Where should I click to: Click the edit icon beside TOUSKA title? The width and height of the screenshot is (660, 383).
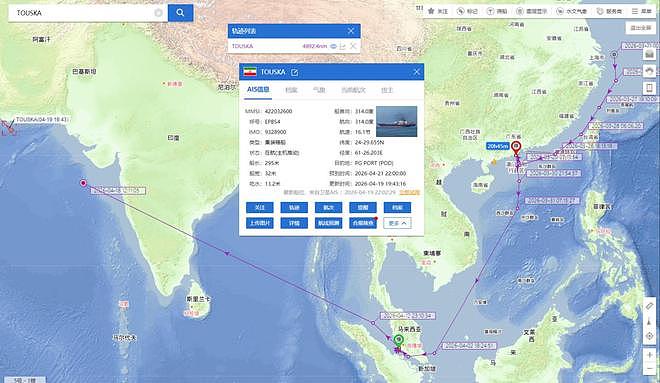(294, 72)
